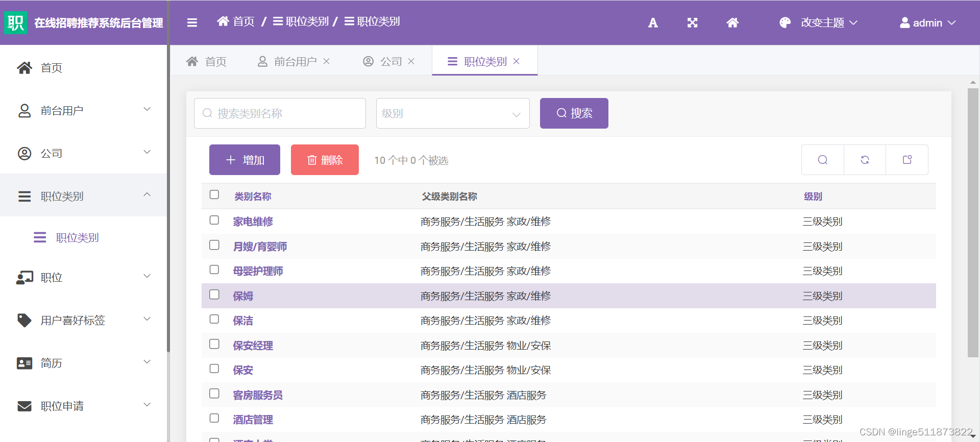The width and height of the screenshot is (980, 442).
Task: Open the 职位类别 submenu item in sidebar
Action: [x=84, y=237]
